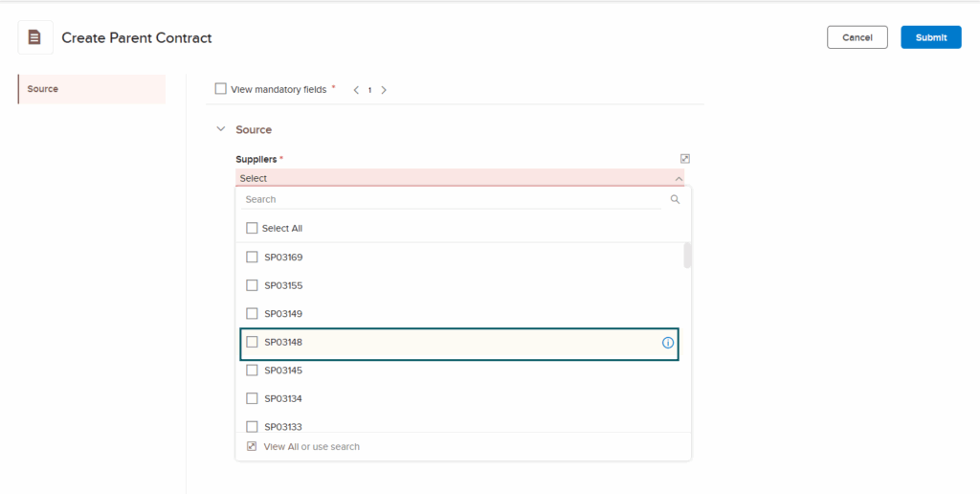The image size is (980, 494).
Task: Click the View All link icon
Action: tap(252, 447)
